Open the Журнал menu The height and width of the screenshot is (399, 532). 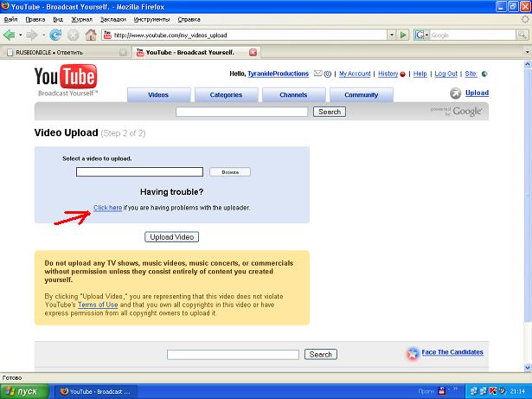82,19
